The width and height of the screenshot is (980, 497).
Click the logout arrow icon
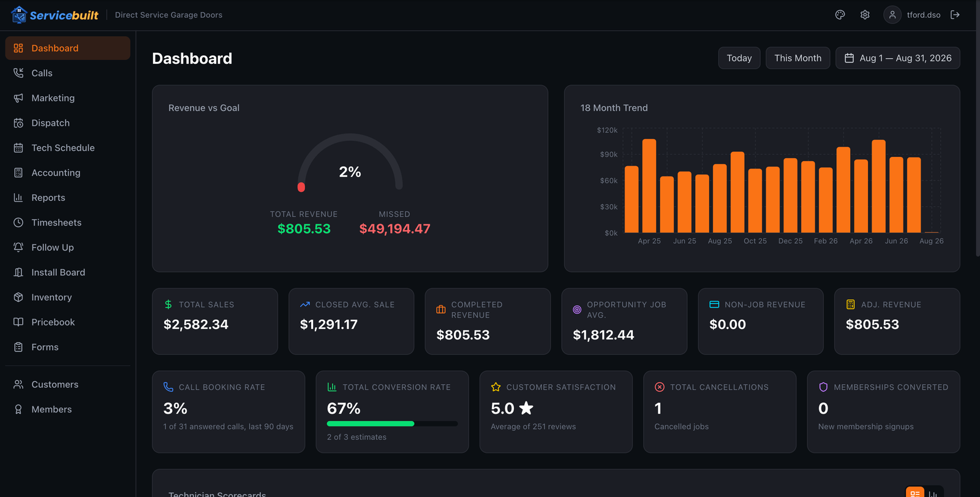click(955, 15)
